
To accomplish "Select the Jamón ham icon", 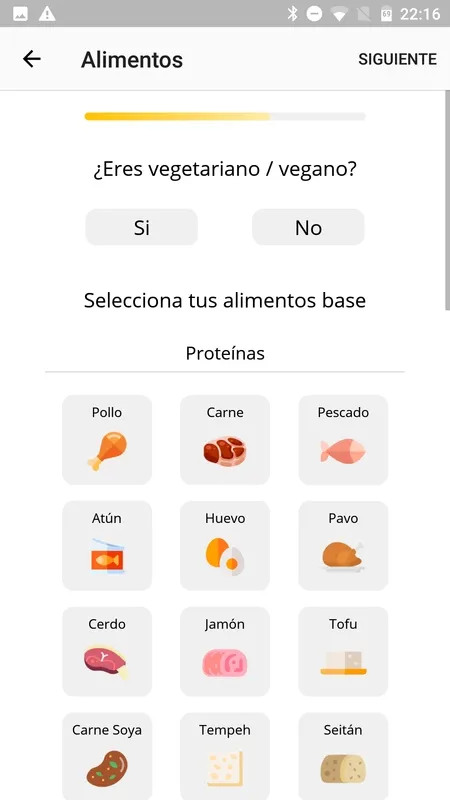I will [225, 663].
